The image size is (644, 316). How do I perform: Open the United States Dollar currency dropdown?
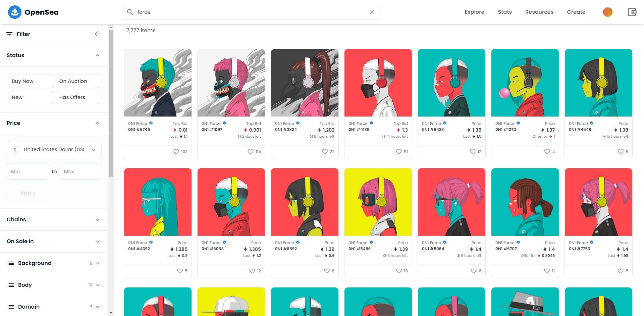54,149
